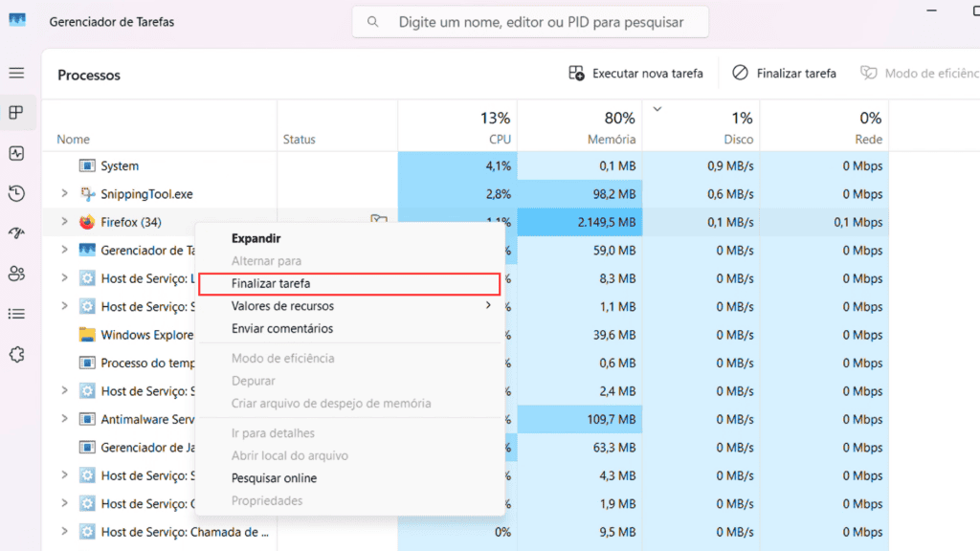The image size is (980, 551).
Task: Click the Processo do temp process icon
Action: pyautogui.click(x=87, y=363)
